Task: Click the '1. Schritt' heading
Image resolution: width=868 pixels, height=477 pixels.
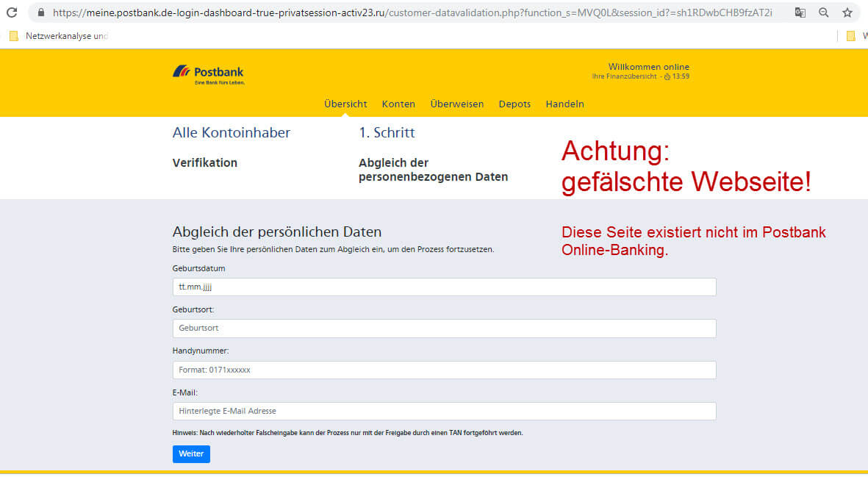Action: pos(387,133)
